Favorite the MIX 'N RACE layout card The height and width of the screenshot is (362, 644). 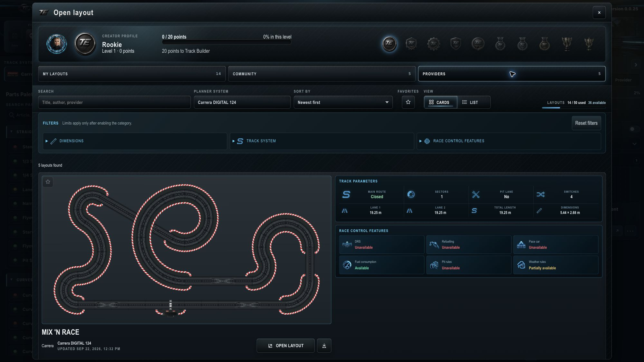[x=48, y=182]
